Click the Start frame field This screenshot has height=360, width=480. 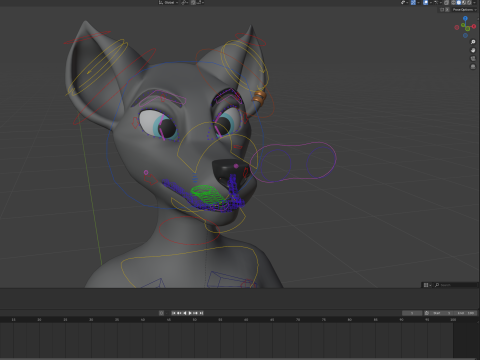[441, 313]
